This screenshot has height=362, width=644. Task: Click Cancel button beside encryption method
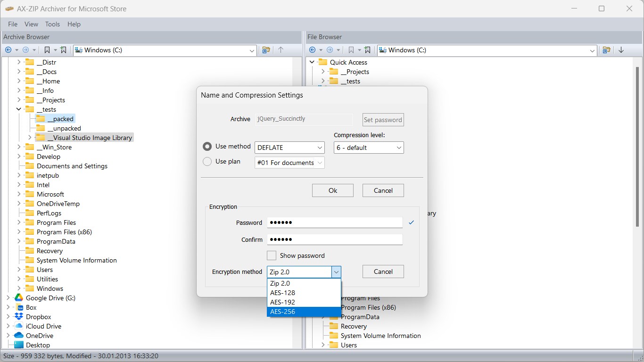click(x=383, y=271)
